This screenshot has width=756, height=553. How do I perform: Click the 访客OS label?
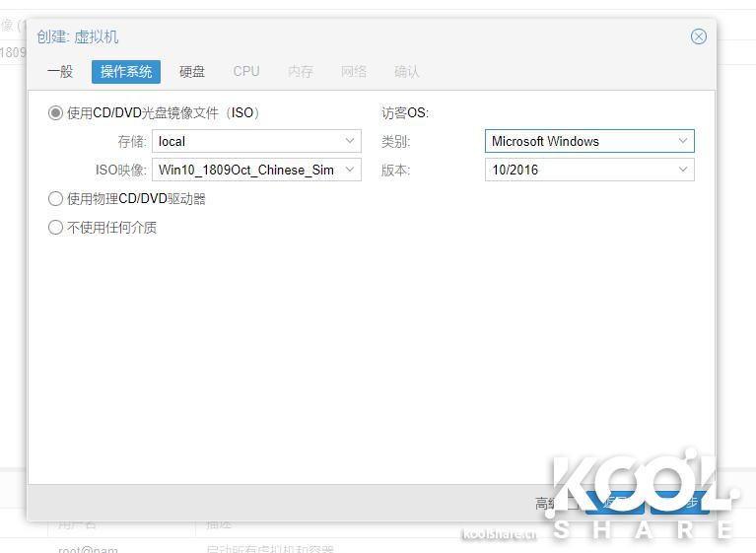coord(405,112)
